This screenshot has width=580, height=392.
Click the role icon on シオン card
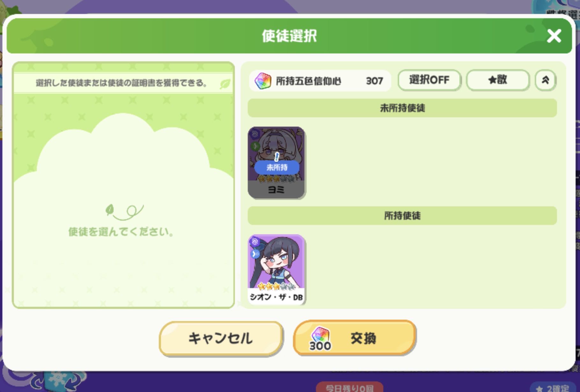(255, 254)
